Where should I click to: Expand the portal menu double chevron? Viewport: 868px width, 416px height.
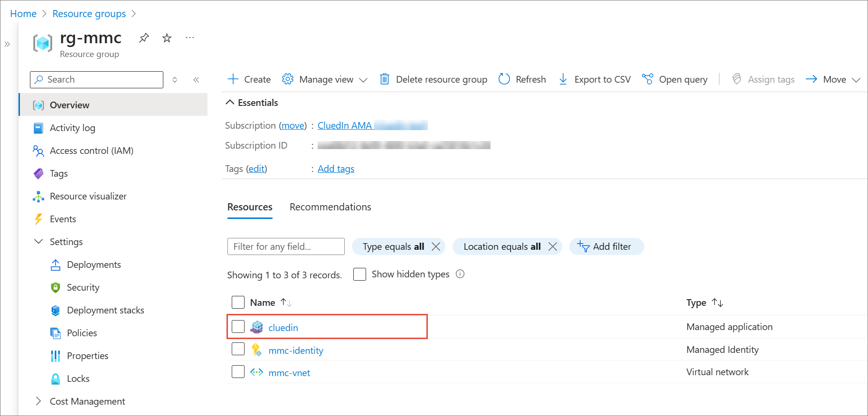(x=7, y=44)
